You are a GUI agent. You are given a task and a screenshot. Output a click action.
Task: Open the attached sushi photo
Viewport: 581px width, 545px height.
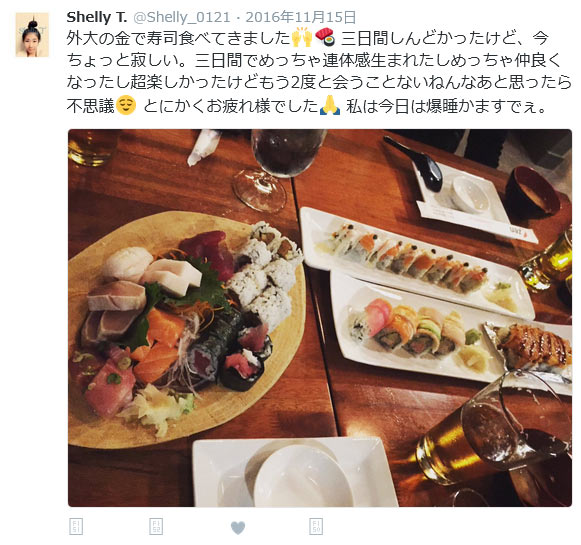point(320,318)
